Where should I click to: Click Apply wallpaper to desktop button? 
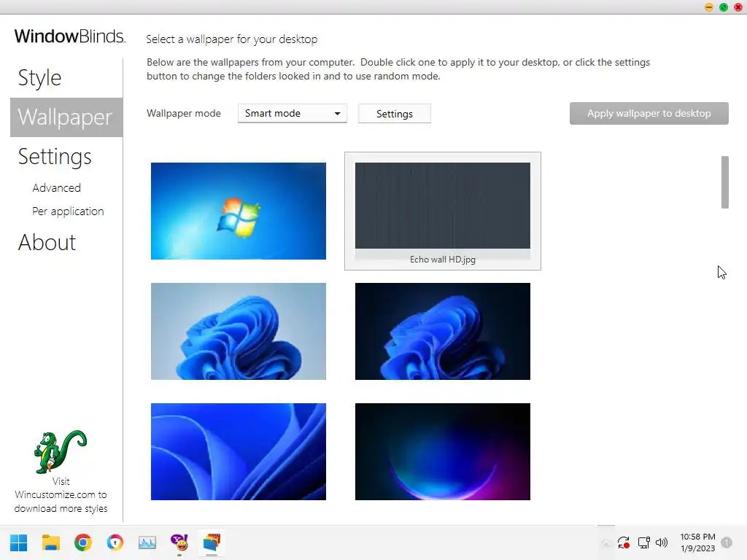click(649, 113)
